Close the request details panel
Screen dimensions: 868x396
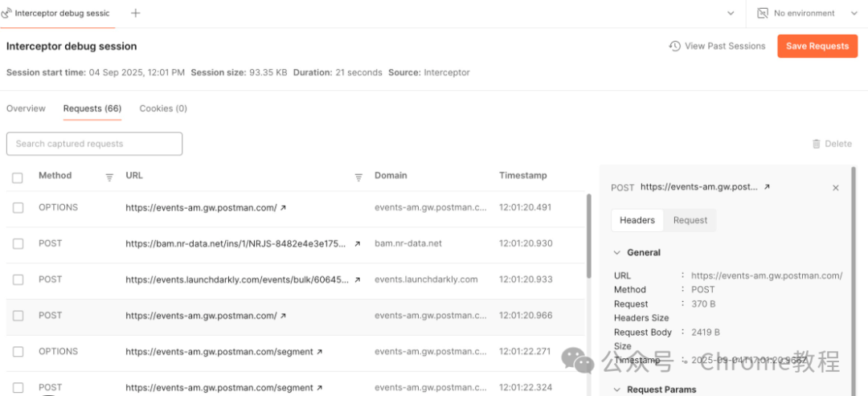836,188
